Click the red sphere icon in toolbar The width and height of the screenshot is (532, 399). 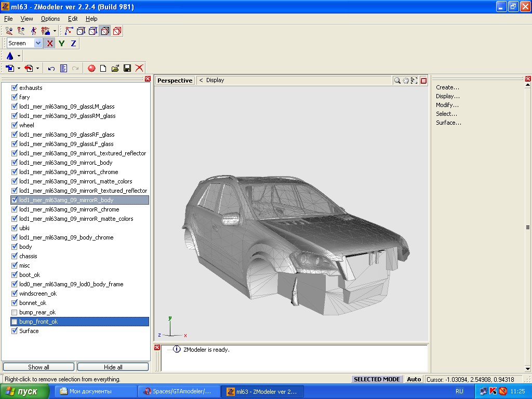coord(91,68)
